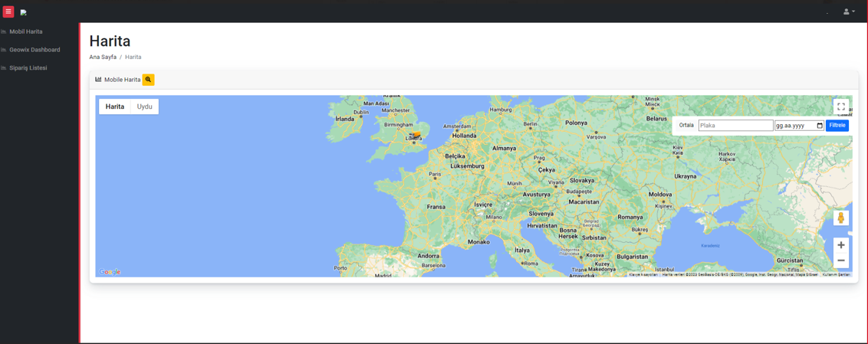
Task: Click İtalya country label on map
Action: 522,250
